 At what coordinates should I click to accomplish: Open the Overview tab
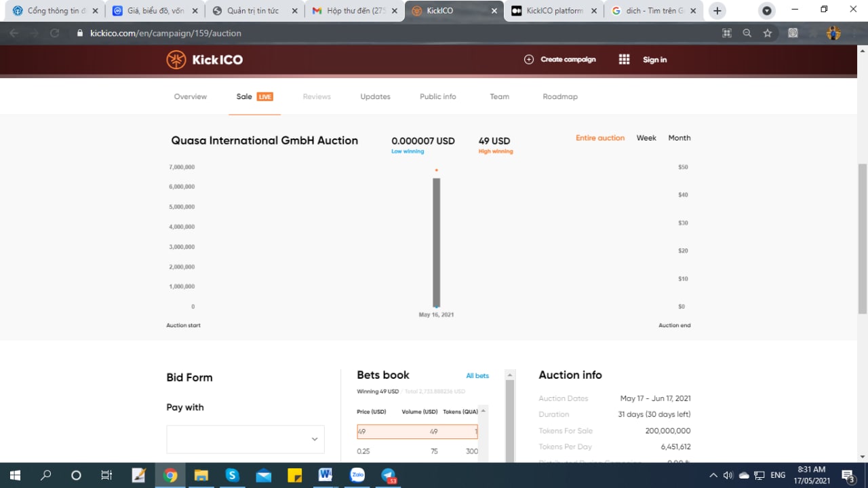(x=191, y=96)
